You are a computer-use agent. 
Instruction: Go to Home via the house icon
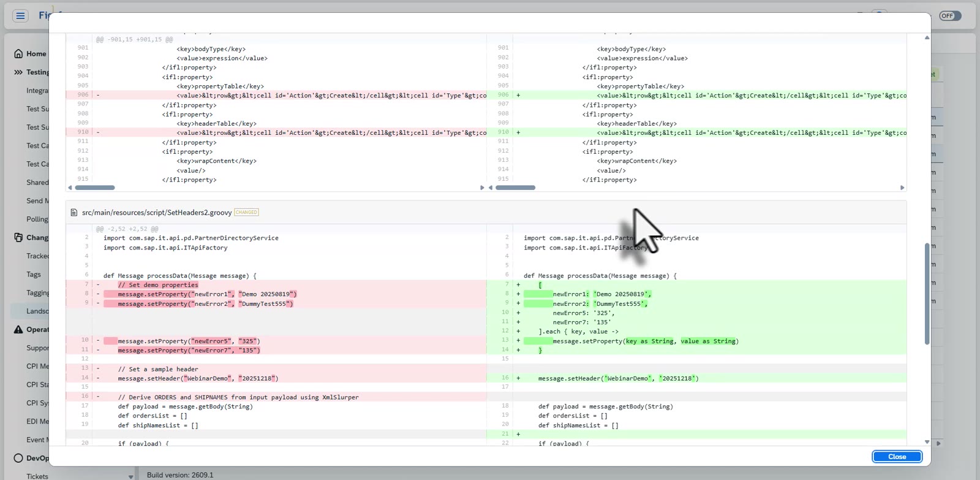tap(18, 54)
